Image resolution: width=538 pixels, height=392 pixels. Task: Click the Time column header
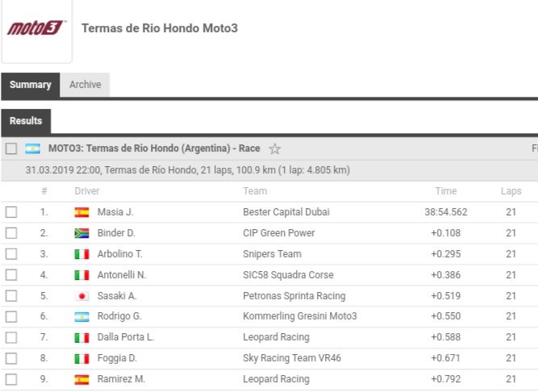click(x=445, y=191)
